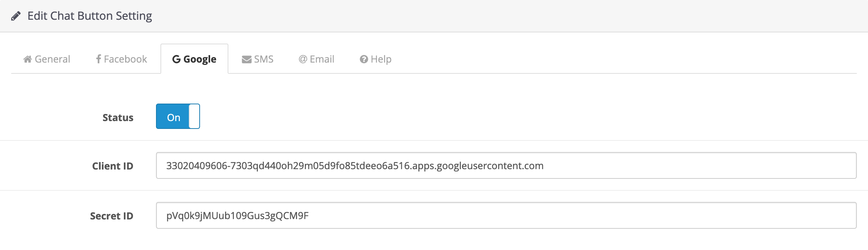Image resolution: width=868 pixels, height=250 pixels.
Task: Click the Google 'G' logo icon
Action: pos(176,59)
